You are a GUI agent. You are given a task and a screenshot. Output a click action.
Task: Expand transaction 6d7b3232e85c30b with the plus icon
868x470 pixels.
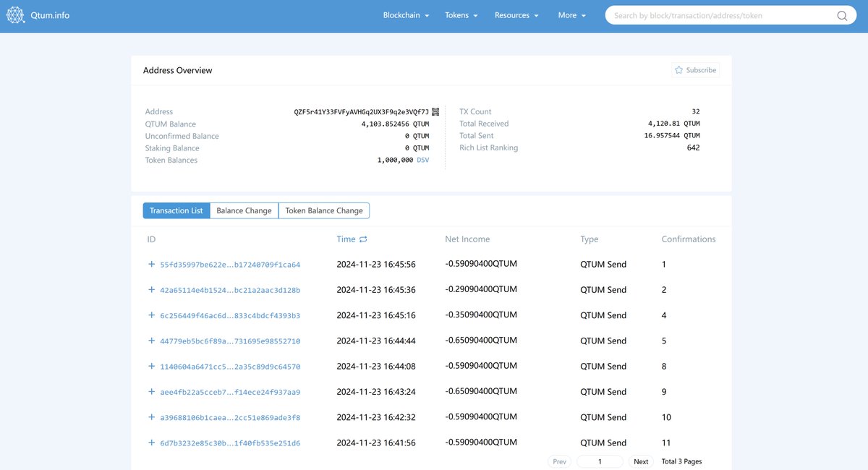(151, 442)
